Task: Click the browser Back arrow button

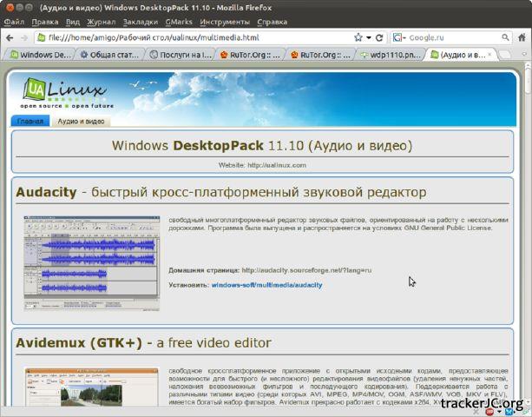Action: 9,38
